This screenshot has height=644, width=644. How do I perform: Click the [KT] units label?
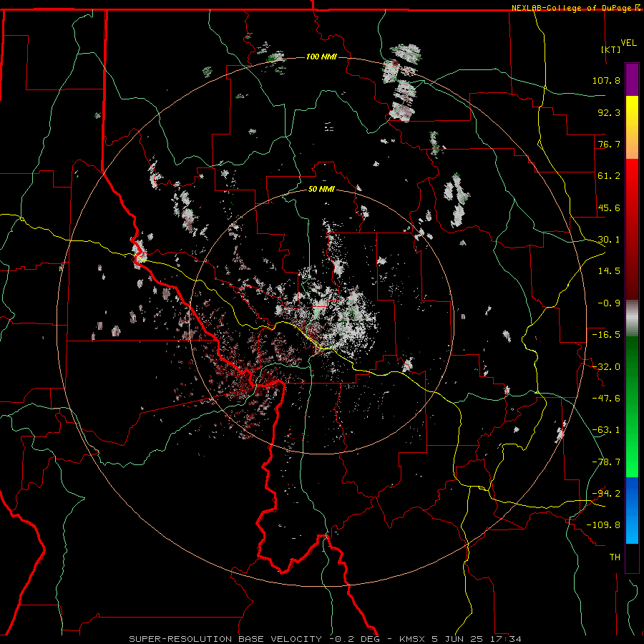click(611, 49)
